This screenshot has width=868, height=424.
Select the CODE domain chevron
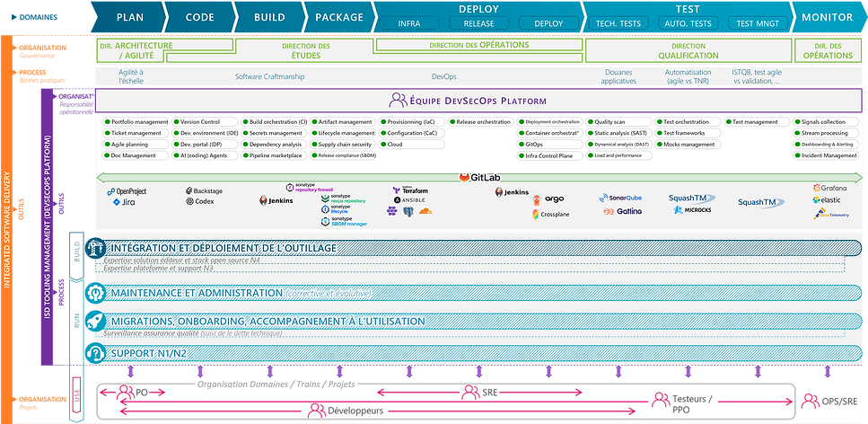point(200,17)
